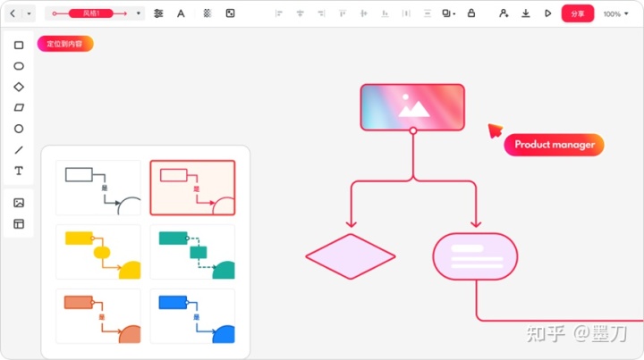Choose the yellow flowchart style thumbnail
This screenshot has width=644, height=360.
pos(98,252)
